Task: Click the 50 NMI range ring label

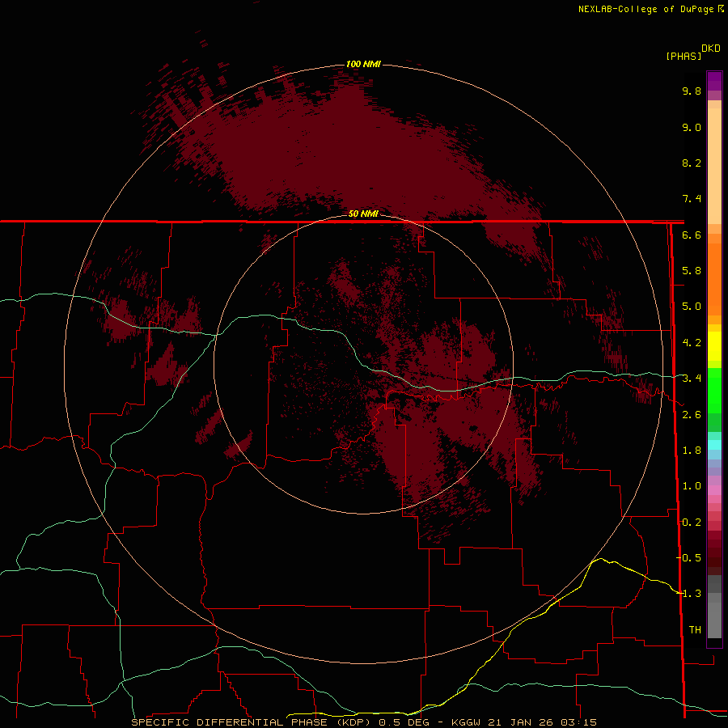Action: click(363, 214)
